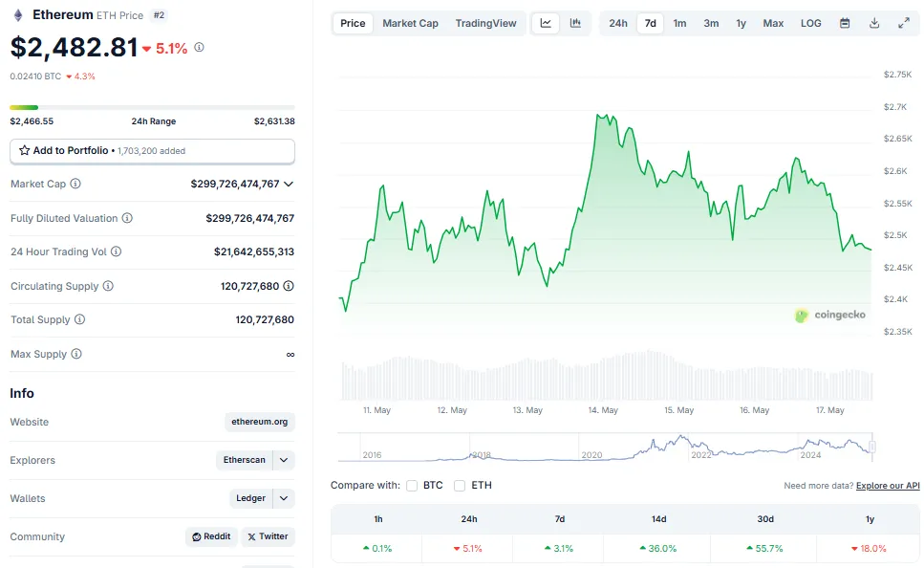Show Total Supply info icon
Image resolution: width=924 pixels, height=568 pixels.
(x=79, y=319)
